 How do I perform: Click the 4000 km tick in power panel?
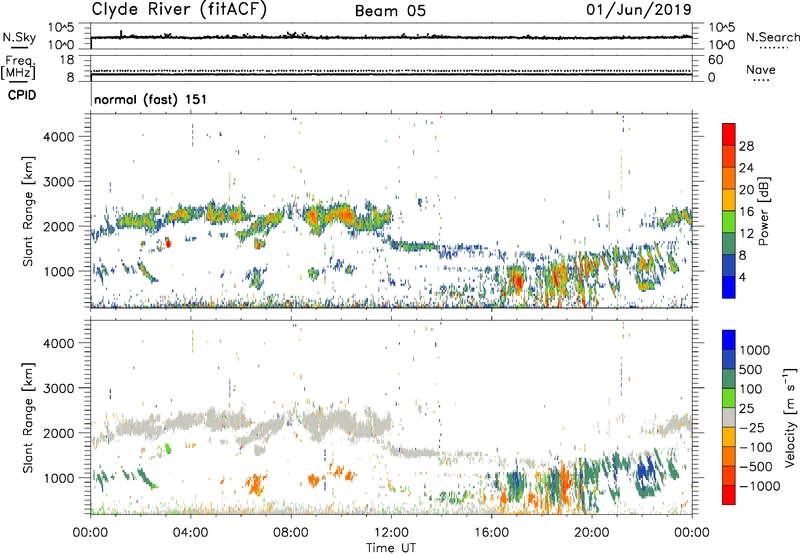pyautogui.click(x=58, y=137)
